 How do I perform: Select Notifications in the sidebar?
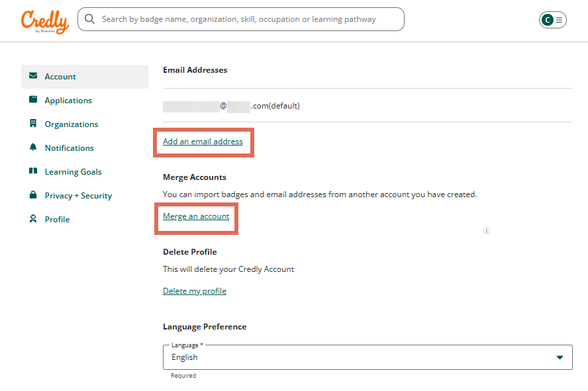(85, 148)
